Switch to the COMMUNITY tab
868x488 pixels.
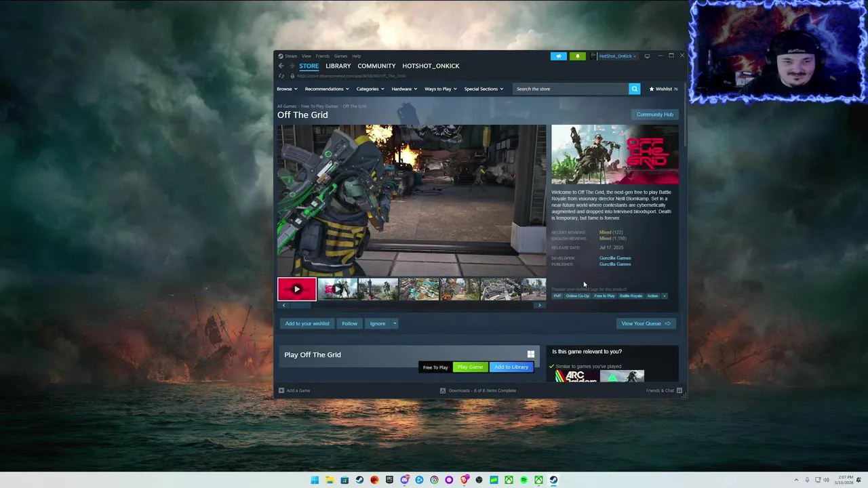point(376,66)
